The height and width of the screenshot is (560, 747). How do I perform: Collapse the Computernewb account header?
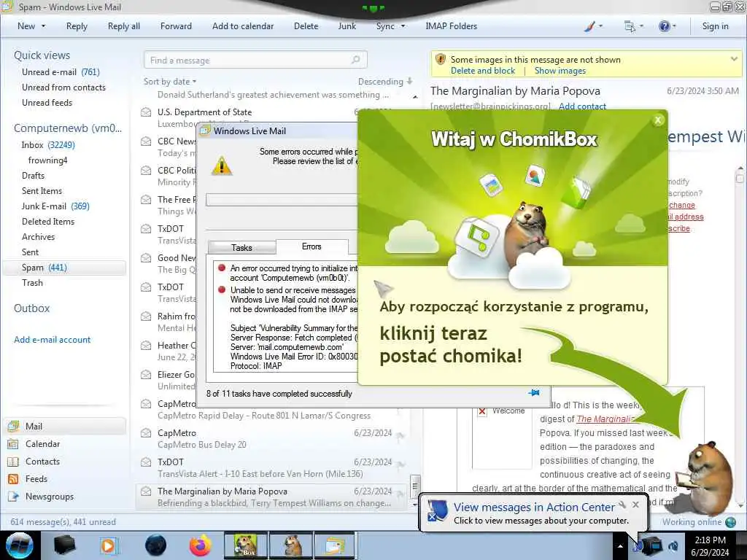point(68,128)
